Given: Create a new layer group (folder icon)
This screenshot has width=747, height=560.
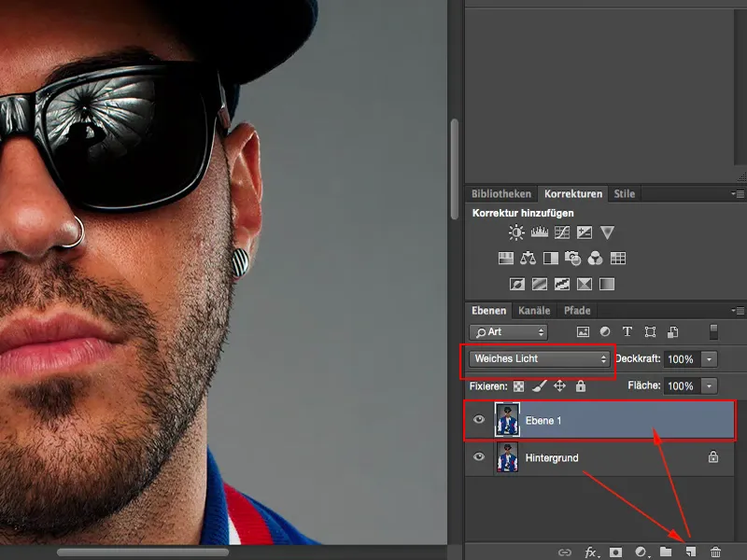Looking at the screenshot, I should point(666,552).
